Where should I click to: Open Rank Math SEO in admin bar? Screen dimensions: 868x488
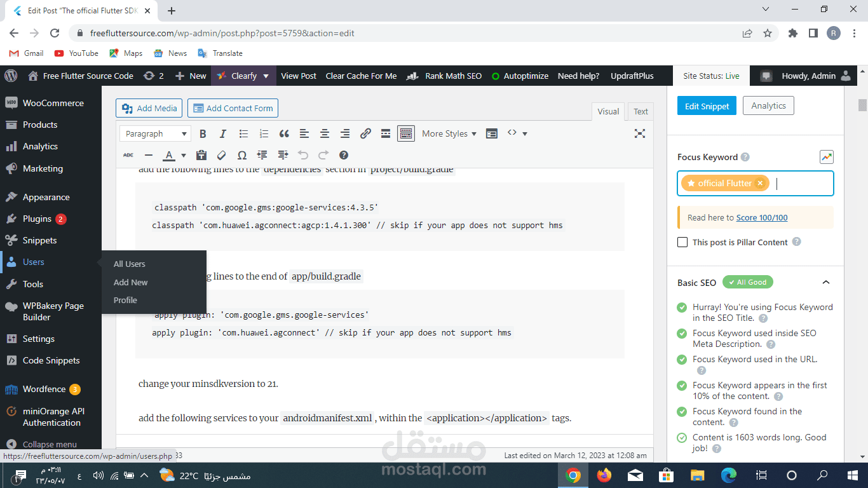pyautogui.click(x=444, y=76)
